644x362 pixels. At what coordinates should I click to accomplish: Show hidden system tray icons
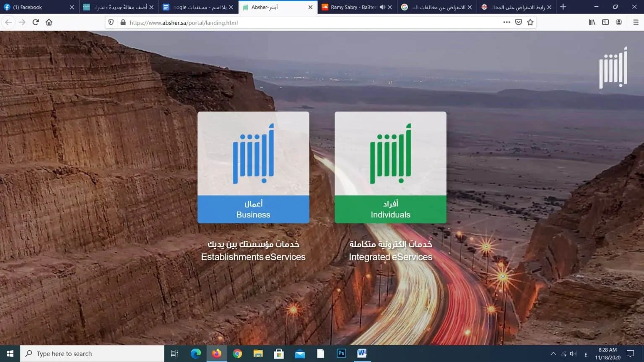coord(553,354)
